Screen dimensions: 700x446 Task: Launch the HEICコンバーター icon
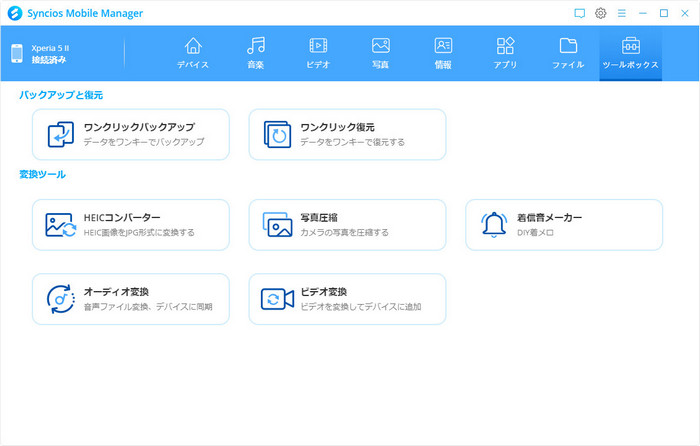(61, 224)
